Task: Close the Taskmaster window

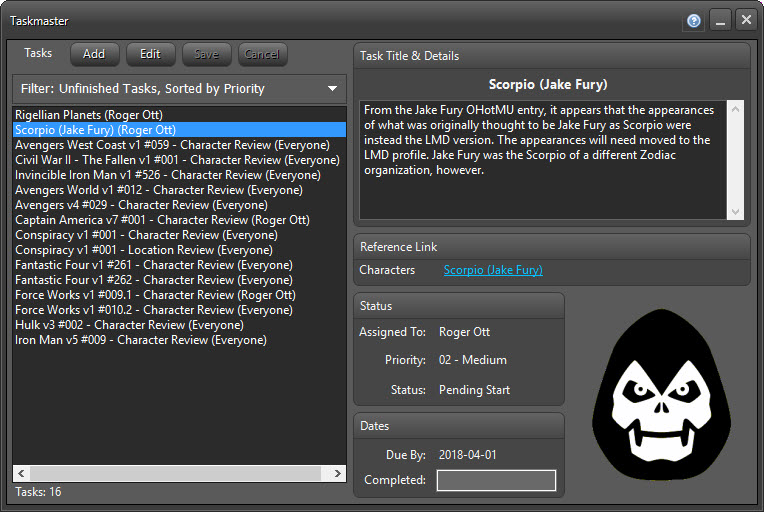Action: [746, 20]
